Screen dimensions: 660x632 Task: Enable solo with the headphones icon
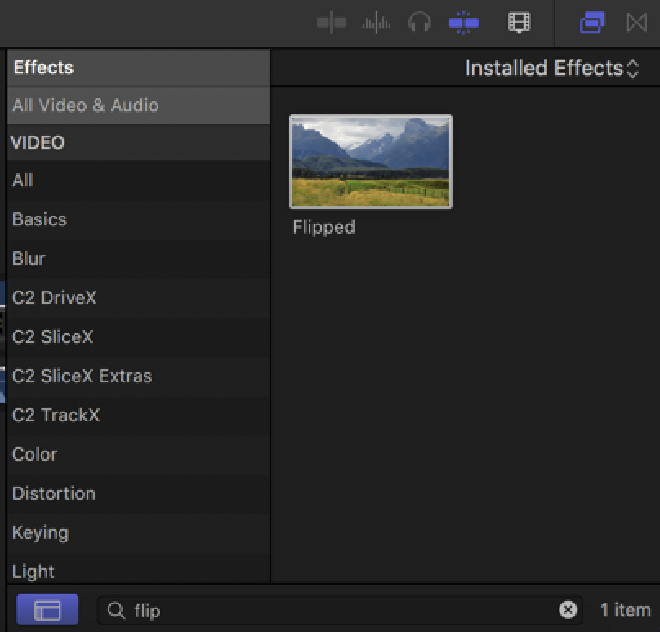coord(419,22)
